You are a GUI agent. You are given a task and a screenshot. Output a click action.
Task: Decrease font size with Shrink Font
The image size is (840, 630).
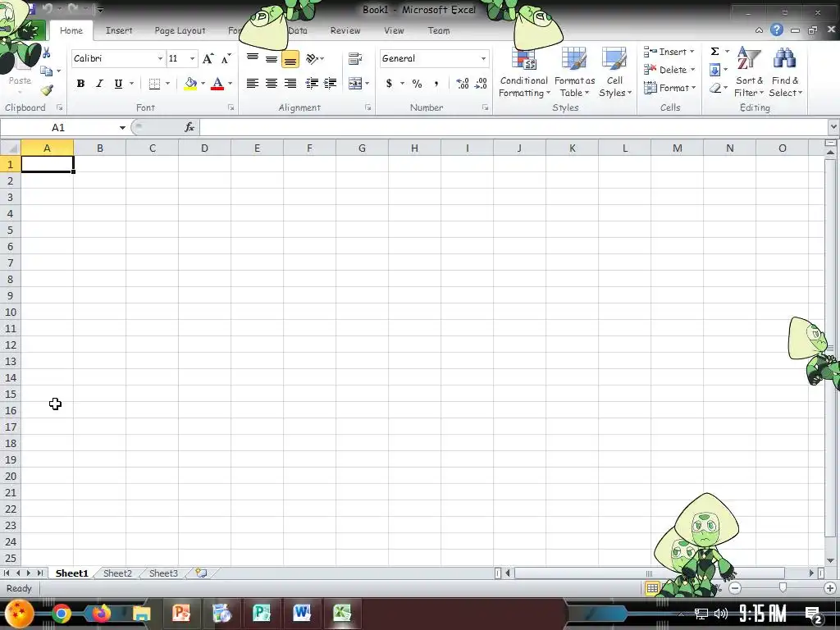point(226,58)
